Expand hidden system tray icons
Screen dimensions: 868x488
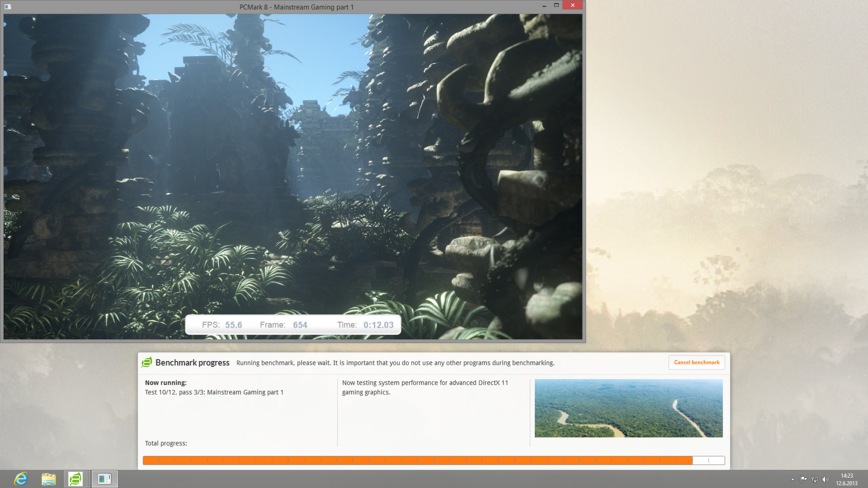pos(793,479)
